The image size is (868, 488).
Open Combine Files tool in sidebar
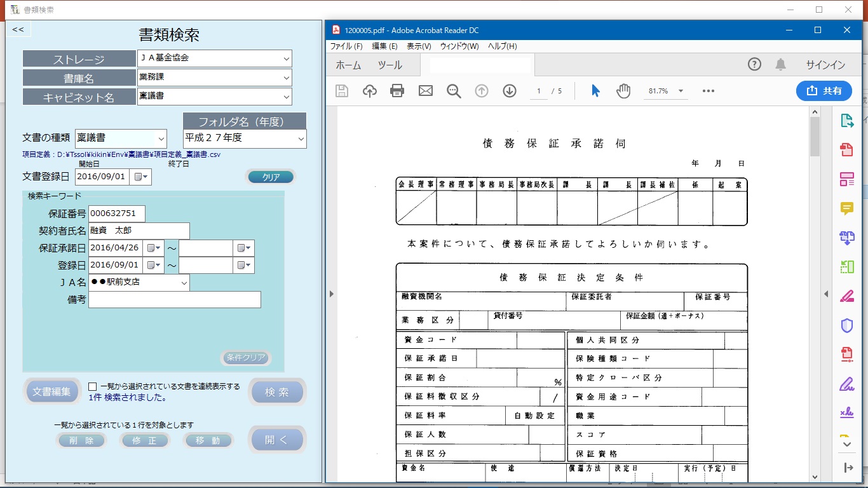846,238
